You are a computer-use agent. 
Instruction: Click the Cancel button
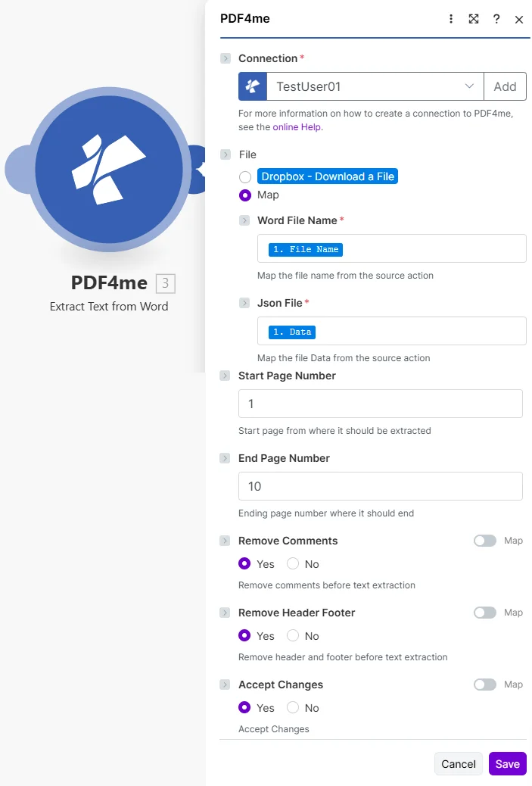(459, 763)
